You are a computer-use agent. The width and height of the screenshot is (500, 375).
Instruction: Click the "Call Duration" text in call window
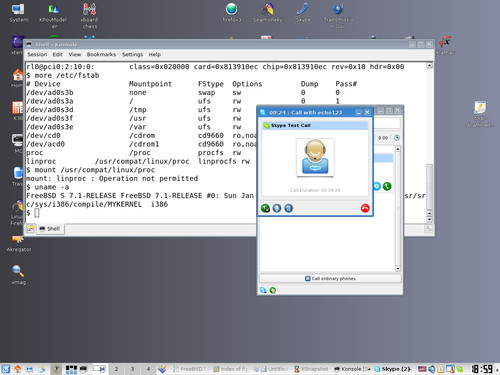point(315,190)
